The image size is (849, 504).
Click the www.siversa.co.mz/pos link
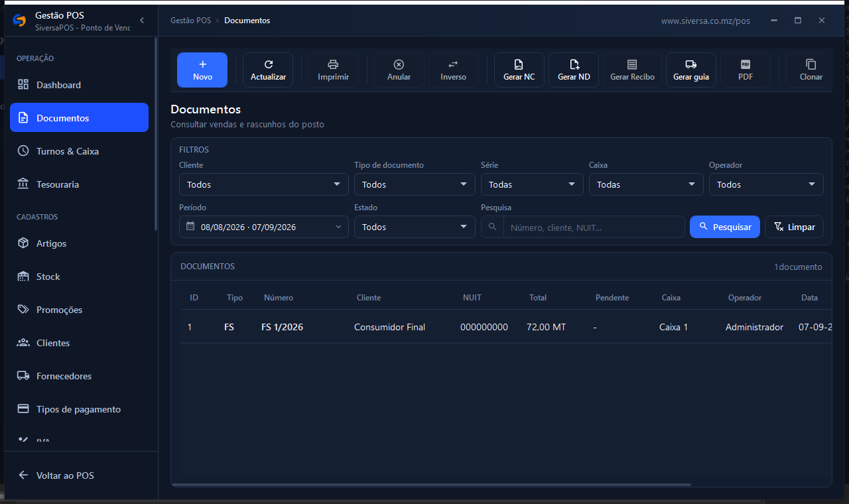(706, 21)
